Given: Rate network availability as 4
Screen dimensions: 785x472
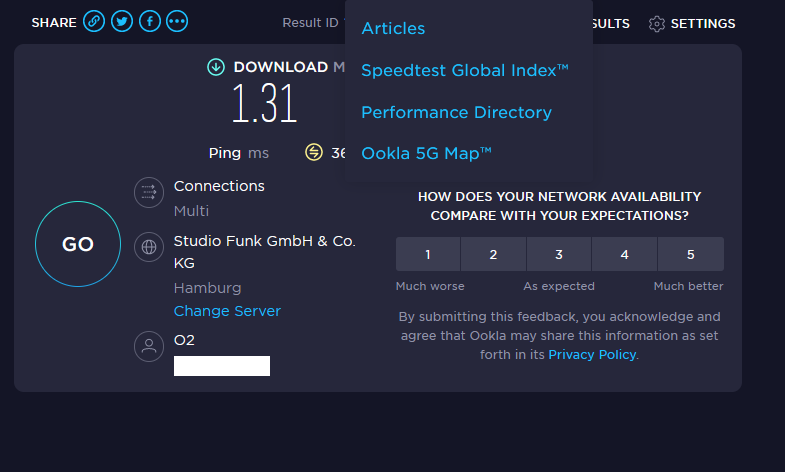Looking at the screenshot, I should tap(625, 254).
